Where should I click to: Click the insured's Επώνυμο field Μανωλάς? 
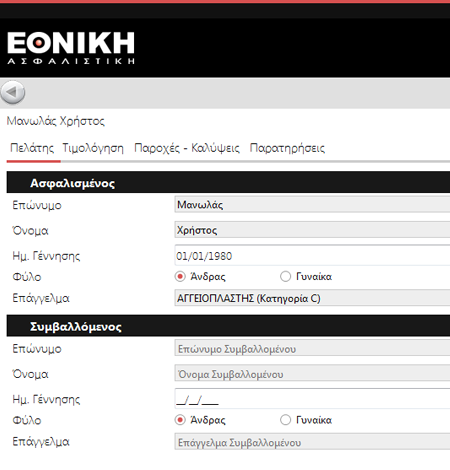point(312,204)
